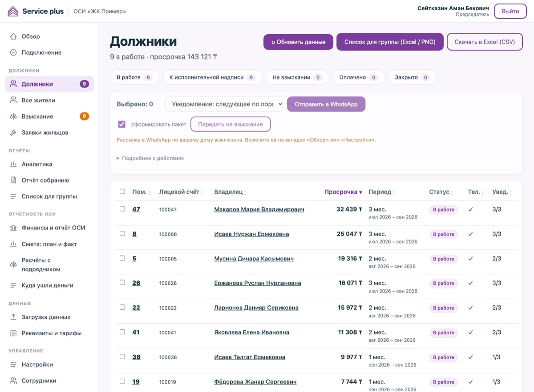Open the К исполнительной надписи tab
The width and height of the screenshot is (534, 392).
[212, 77]
